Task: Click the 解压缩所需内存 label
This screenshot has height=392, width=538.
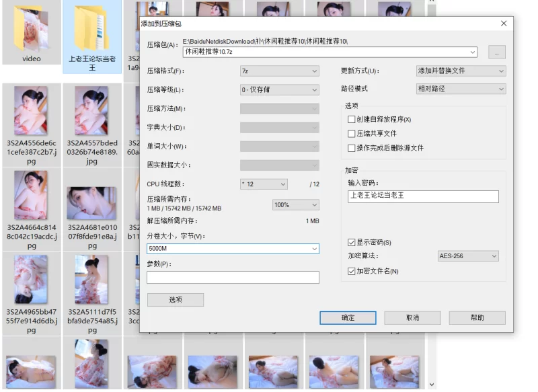Action: click(172, 221)
